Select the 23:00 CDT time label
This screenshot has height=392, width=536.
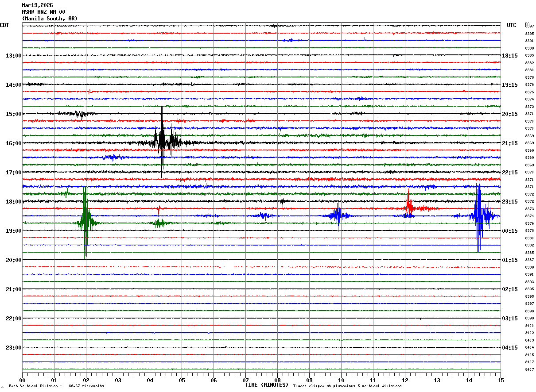point(13,348)
